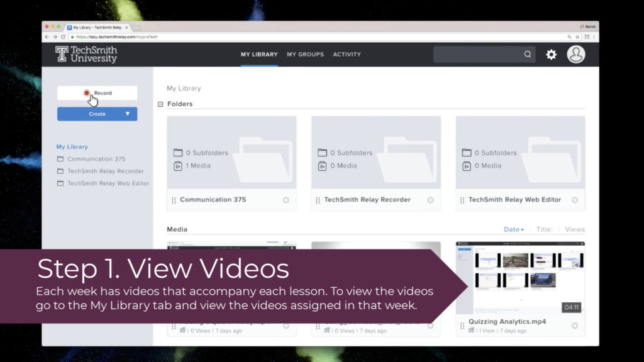Close the My Library browser tab
The width and height of the screenshot is (644, 362).
pyautogui.click(x=126, y=28)
